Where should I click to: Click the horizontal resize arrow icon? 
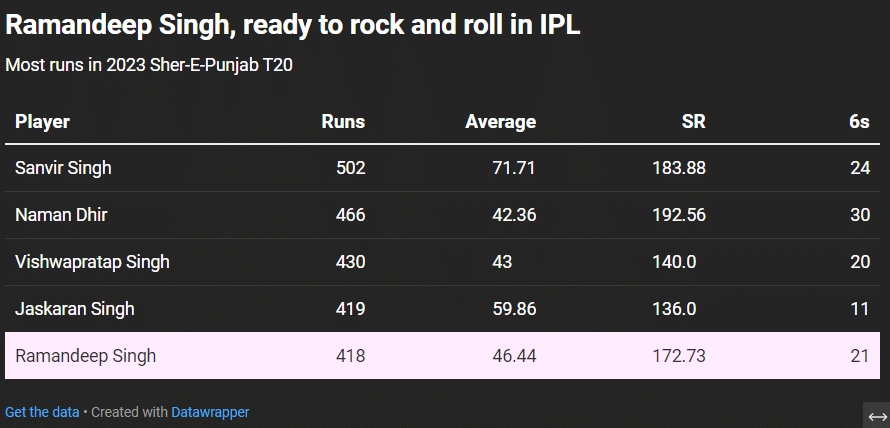(877, 416)
